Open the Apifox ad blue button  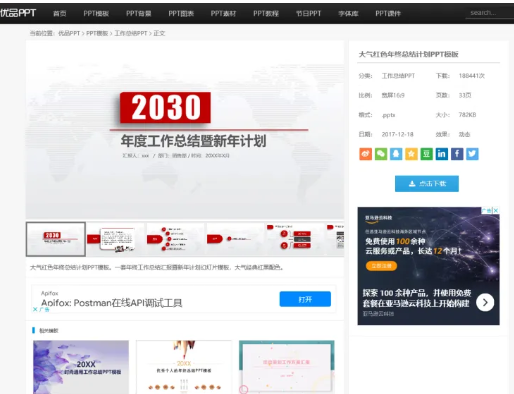pos(305,299)
